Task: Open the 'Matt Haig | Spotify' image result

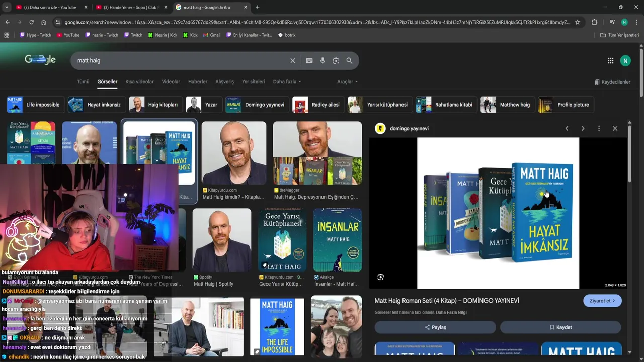Action: (221, 240)
